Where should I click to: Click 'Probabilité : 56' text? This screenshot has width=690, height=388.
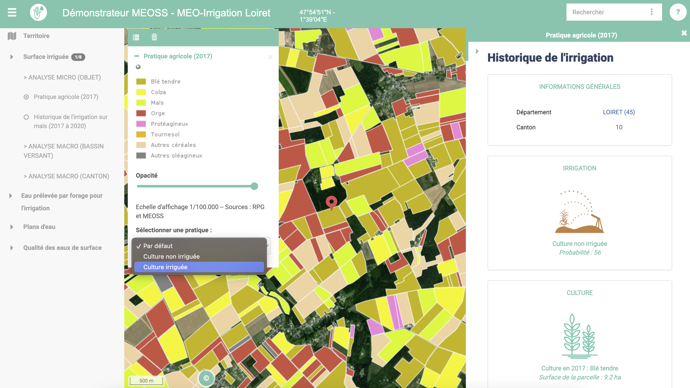(x=580, y=253)
